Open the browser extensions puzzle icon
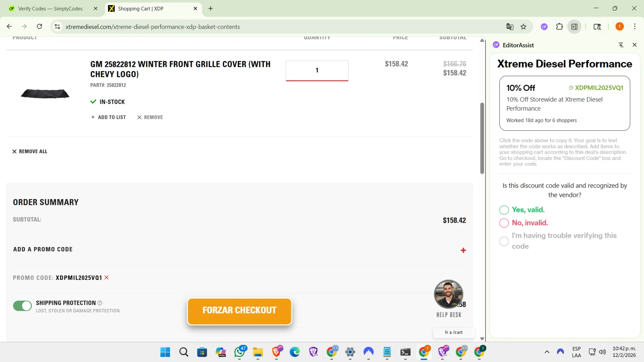This screenshot has width=644, height=362. coord(559,27)
